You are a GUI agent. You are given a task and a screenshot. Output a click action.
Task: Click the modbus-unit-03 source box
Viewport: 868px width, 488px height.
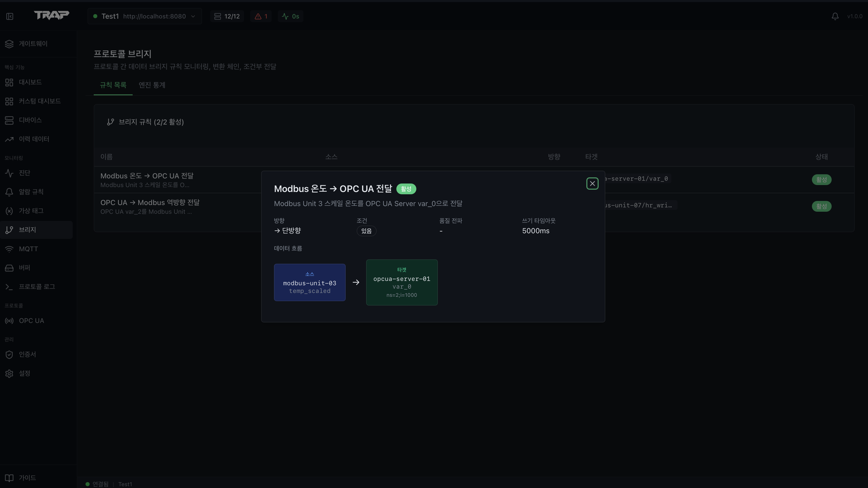click(x=309, y=282)
